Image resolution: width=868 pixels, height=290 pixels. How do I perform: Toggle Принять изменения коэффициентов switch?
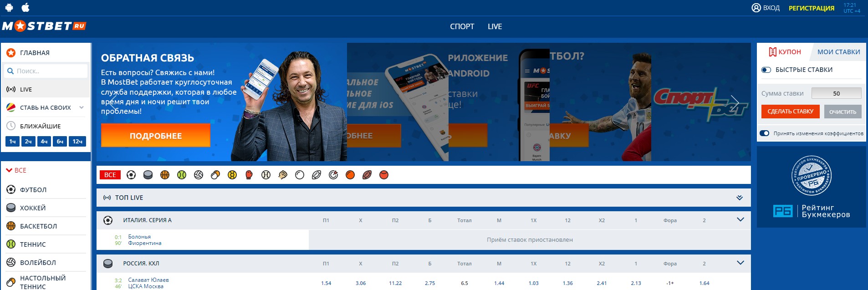(x=765, y=133)
